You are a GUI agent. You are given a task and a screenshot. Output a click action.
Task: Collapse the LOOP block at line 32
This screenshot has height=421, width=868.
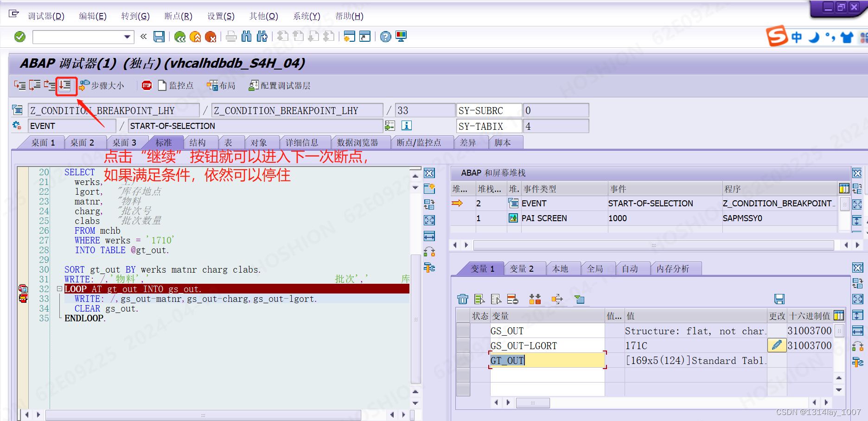[x=59, y=288]
